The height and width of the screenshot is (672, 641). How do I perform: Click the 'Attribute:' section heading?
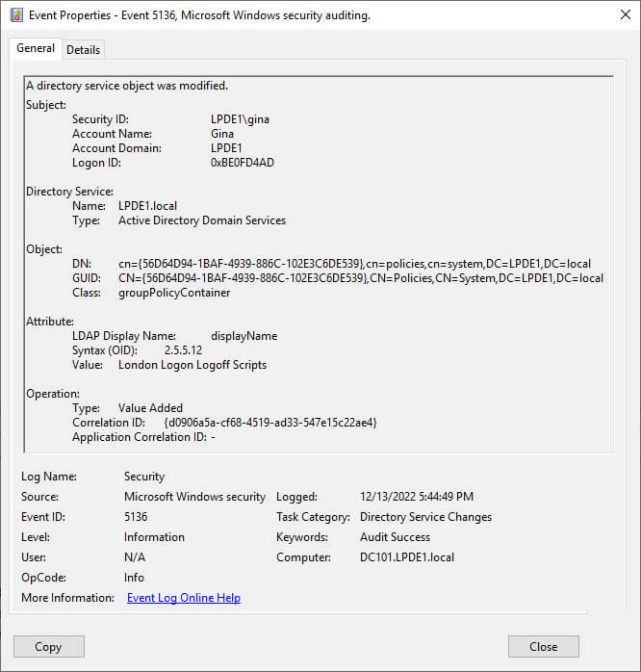point(50,322)
